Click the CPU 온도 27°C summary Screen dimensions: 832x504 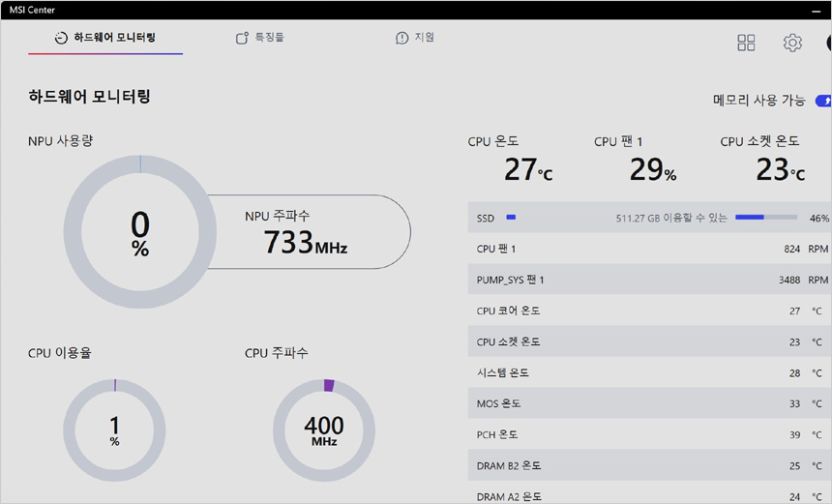(x=511, y=160)
